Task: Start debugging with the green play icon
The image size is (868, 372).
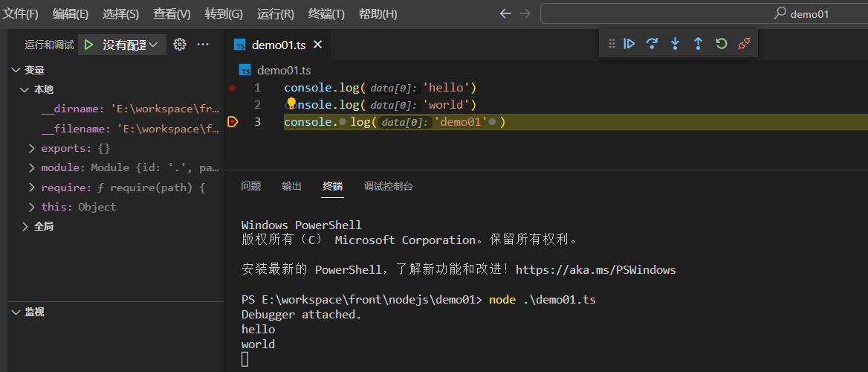Action: click(88, 45)
